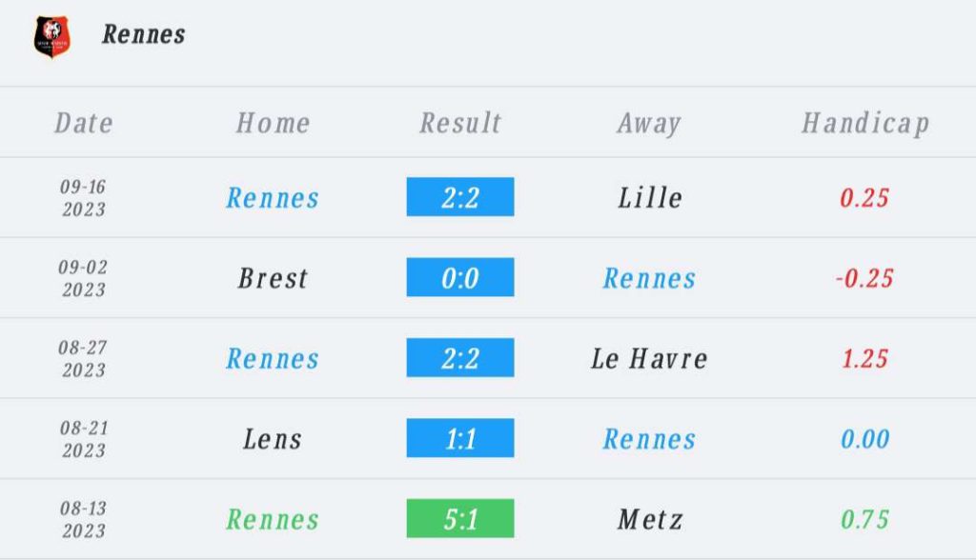Open the Lille team link
This screenshot has height=560, width=976.
650,198
